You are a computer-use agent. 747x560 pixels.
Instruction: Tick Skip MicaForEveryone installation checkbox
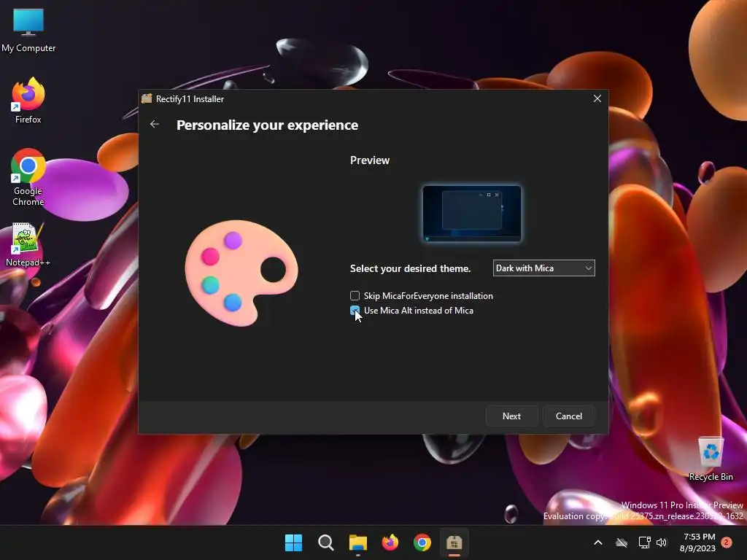[355, 296]
